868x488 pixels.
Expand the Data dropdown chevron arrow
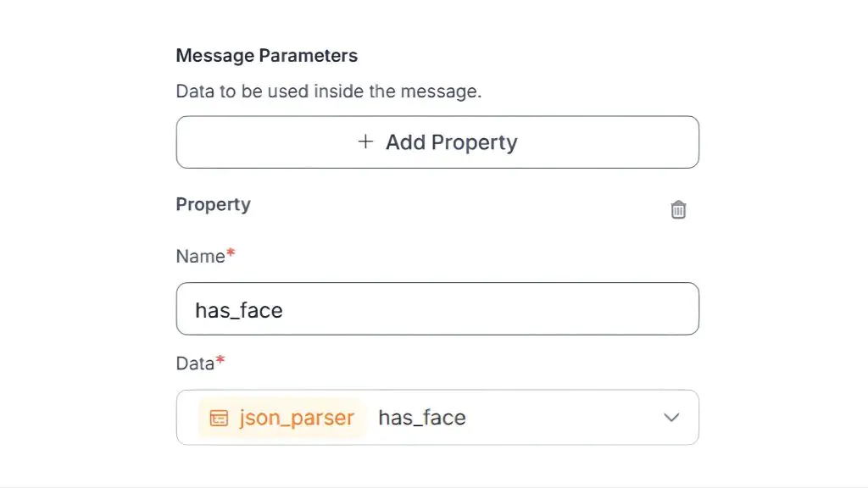[x=671, y=417]
